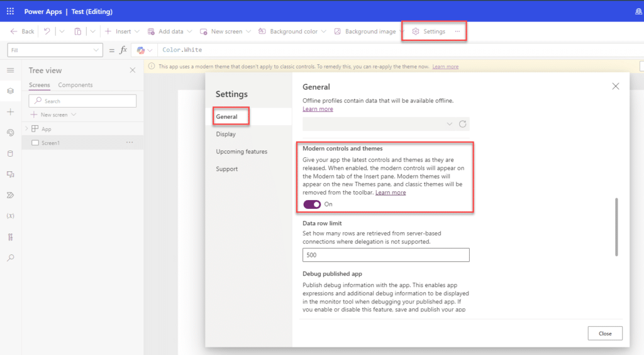
Task: Open the Variables icon in left rail
Action: pos(10,216)
